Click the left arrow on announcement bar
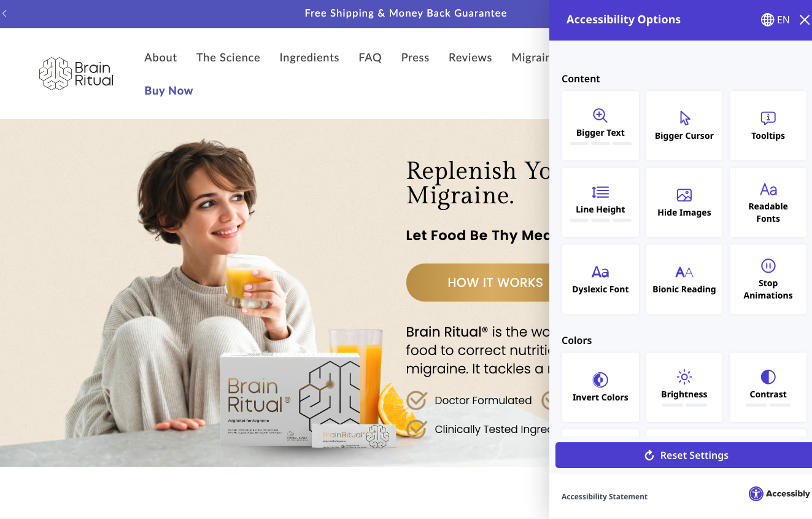812x519 pixels. click(x=5, y=14)
